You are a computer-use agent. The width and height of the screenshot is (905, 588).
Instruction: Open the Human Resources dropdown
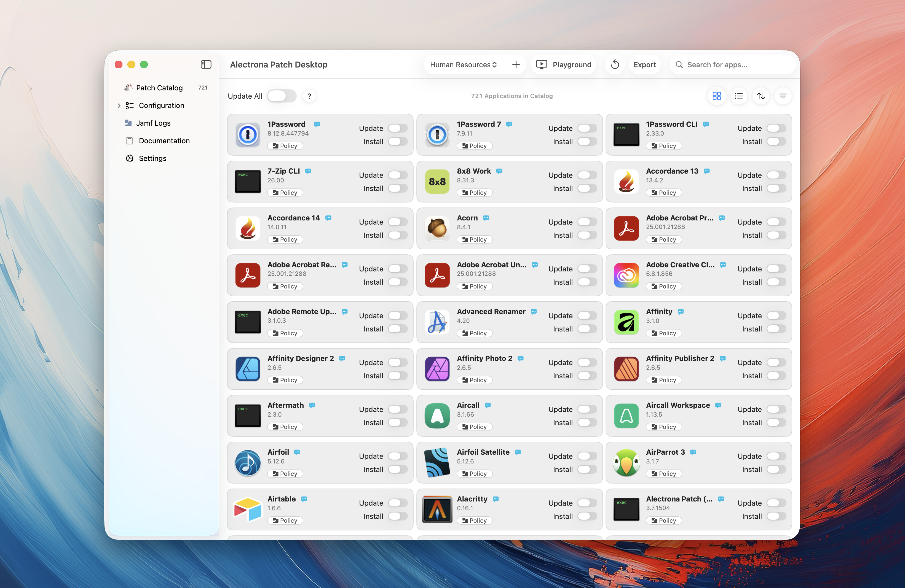click(x=463, y=64)
